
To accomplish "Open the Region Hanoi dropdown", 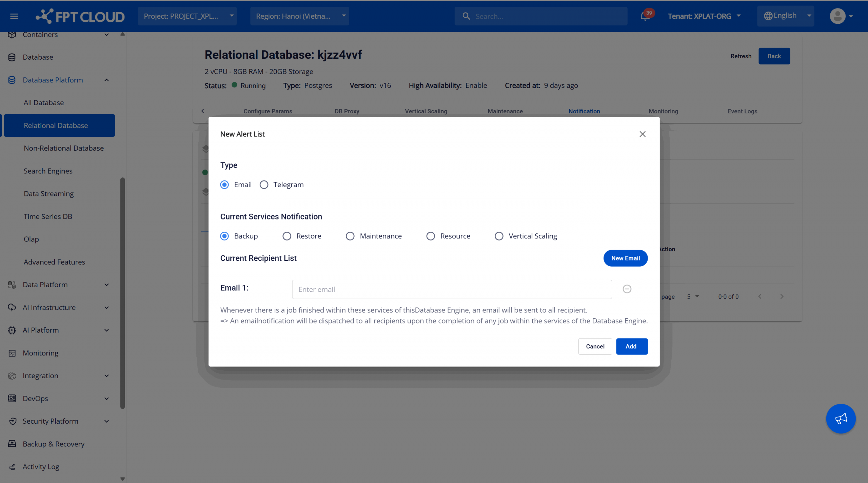I will click(300, 16).
